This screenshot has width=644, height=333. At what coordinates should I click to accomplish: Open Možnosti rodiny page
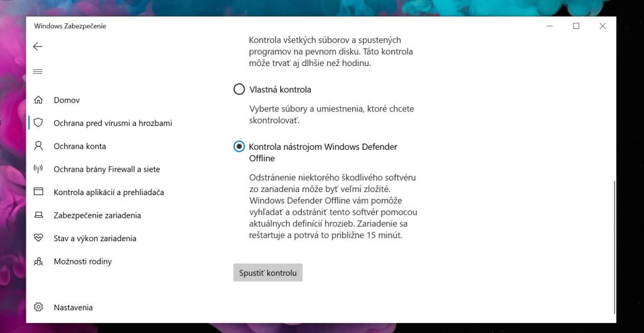[82, 261]
